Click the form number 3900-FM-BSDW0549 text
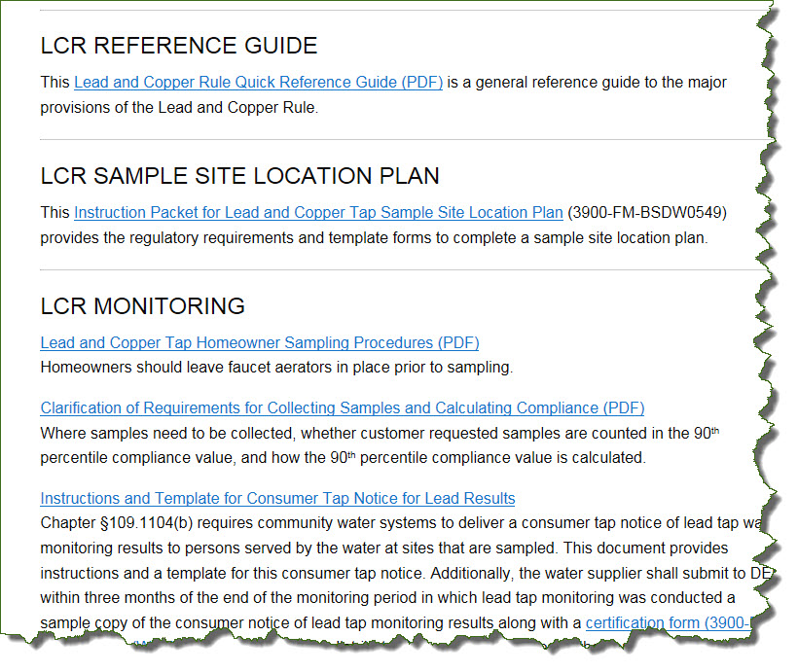Screen dimensions: 798x672 tap(647, 212)
